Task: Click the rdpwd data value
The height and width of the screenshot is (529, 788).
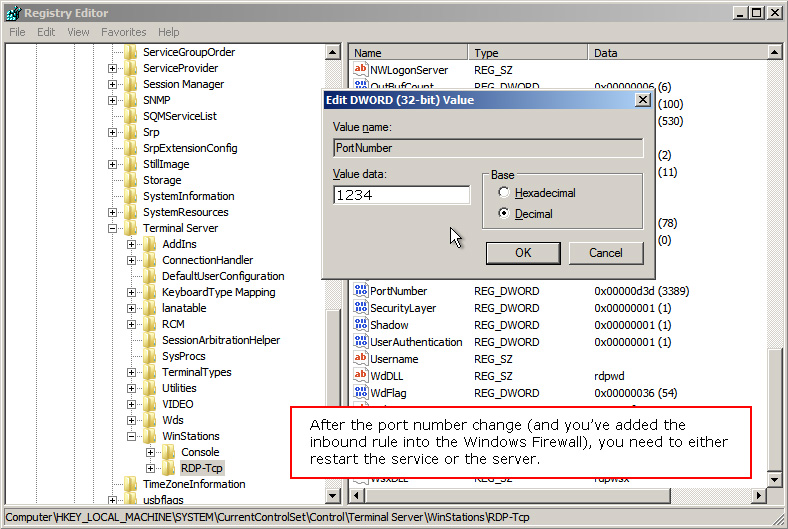Action: point(609,376)
